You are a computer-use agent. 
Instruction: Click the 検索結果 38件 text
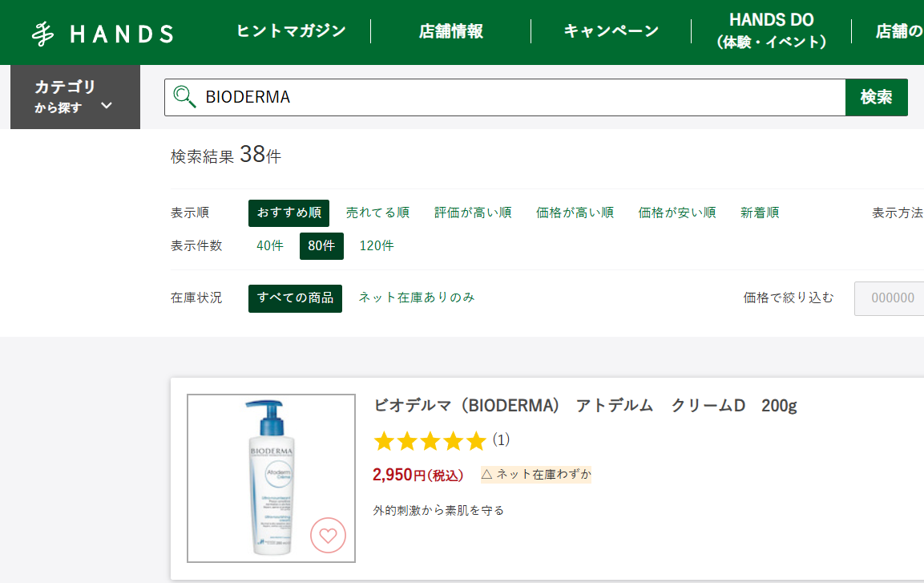point(226,155)
